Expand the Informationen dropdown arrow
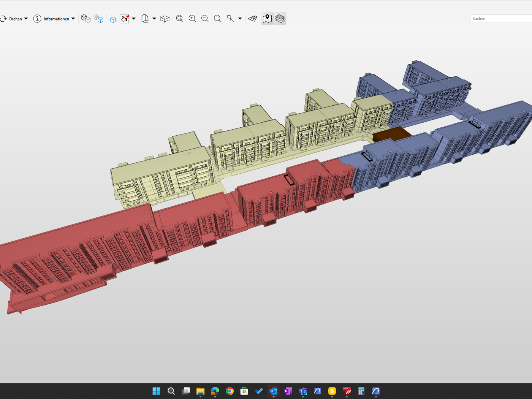The height and width of the screenshot is (399, 532). pos(73,19)
